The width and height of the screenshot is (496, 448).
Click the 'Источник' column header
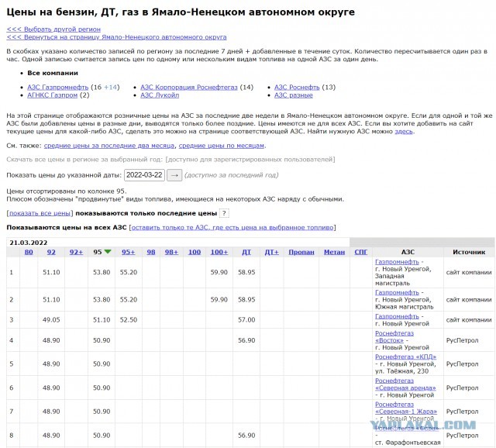(x=469, y=252)
